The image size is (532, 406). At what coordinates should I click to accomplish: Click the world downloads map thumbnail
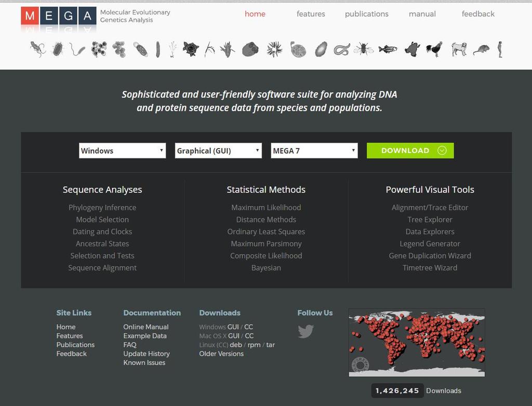[x=417, y=343]
